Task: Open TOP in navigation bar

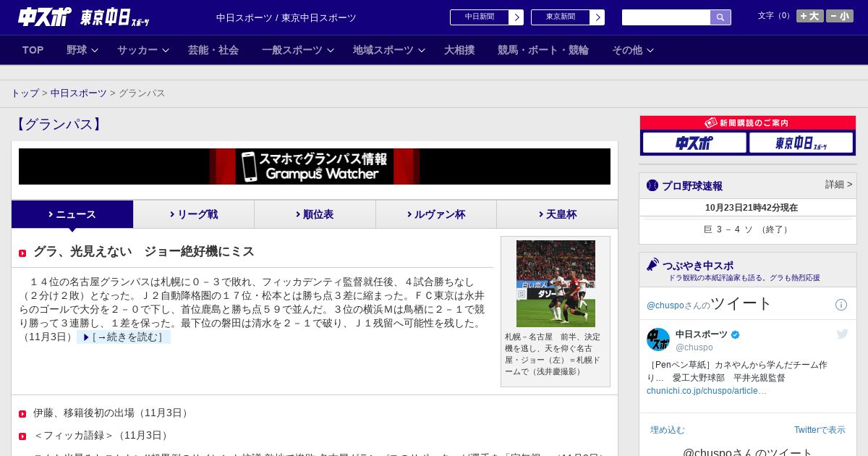Action: [x=33, y=50]
